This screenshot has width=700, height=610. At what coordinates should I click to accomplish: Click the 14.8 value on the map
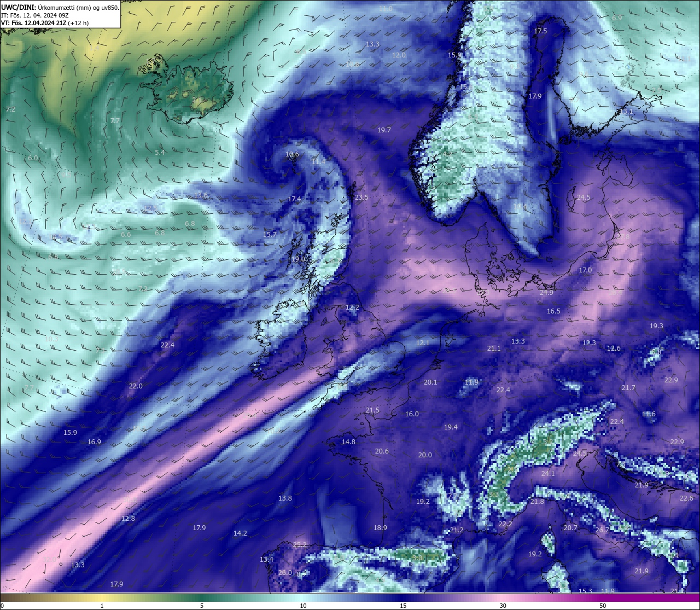(348, 442)
